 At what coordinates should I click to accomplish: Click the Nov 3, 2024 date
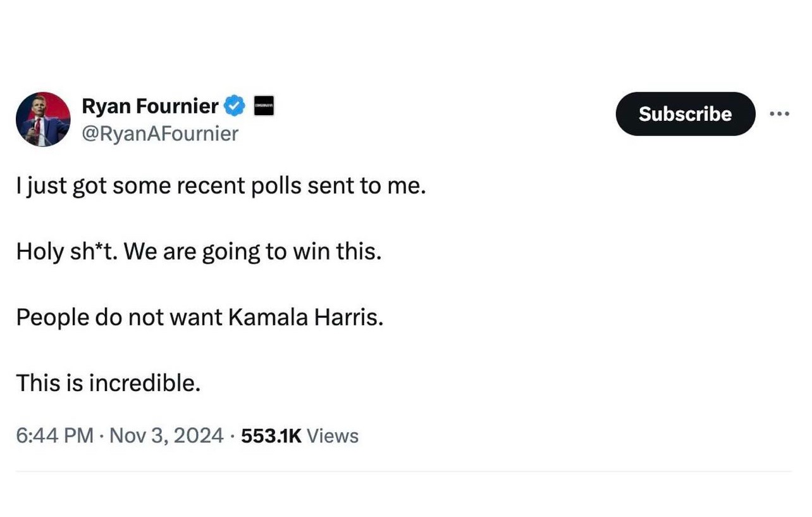[166, 436]
